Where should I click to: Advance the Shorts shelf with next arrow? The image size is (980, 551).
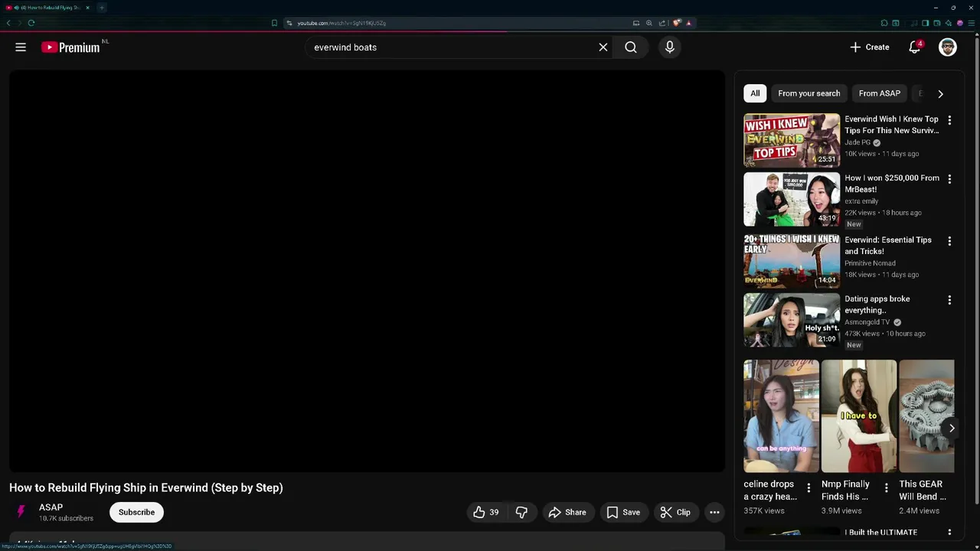click(x=952, y=429)
